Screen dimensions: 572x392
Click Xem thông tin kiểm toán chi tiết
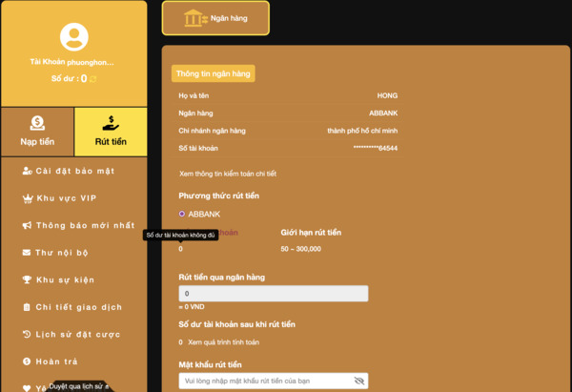pos(228,174)
